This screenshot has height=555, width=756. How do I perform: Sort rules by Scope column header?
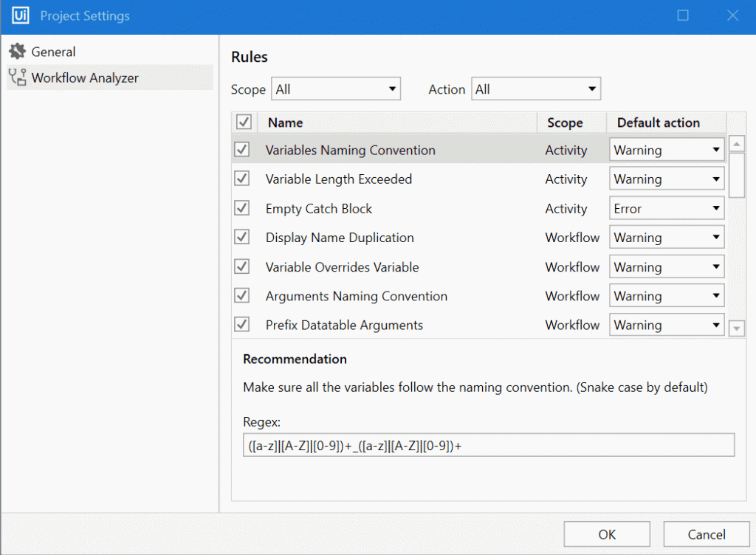(572, 123)
